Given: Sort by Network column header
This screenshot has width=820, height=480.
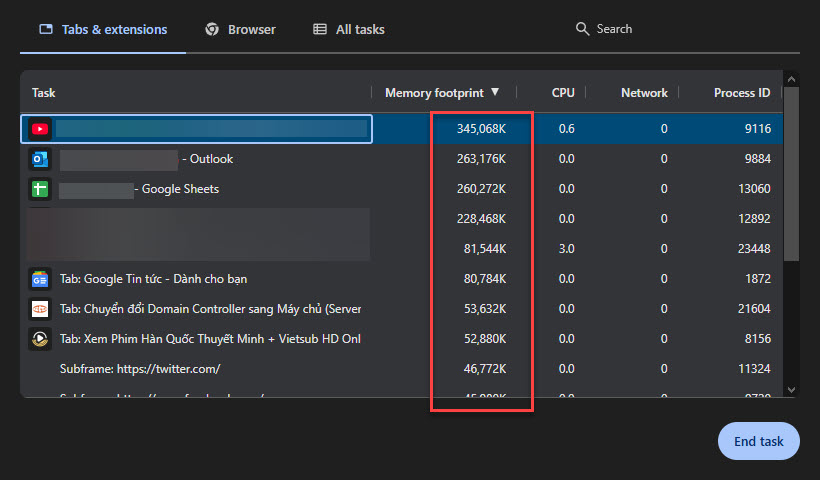Looking at the screenshot, I should [x=643, y=93].
